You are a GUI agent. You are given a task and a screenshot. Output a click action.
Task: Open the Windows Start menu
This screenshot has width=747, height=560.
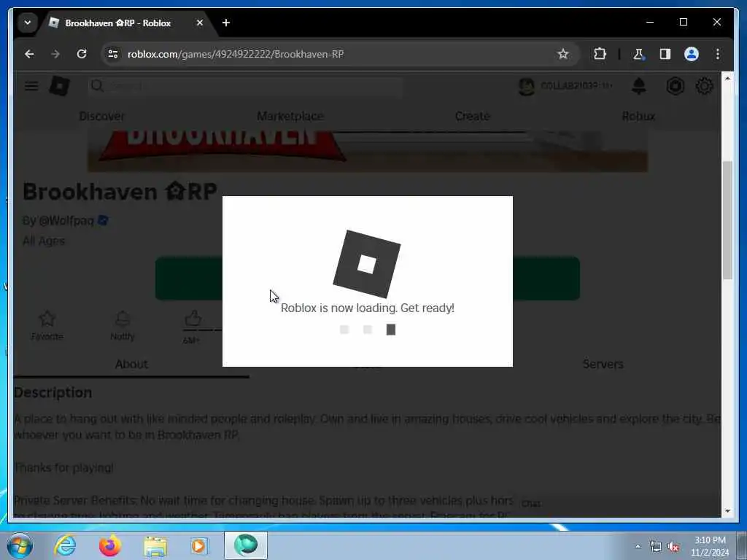(20, 545)
